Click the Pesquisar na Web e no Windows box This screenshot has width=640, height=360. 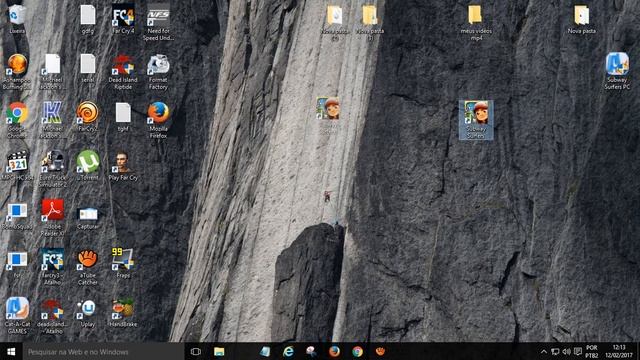tap(103, 351)
